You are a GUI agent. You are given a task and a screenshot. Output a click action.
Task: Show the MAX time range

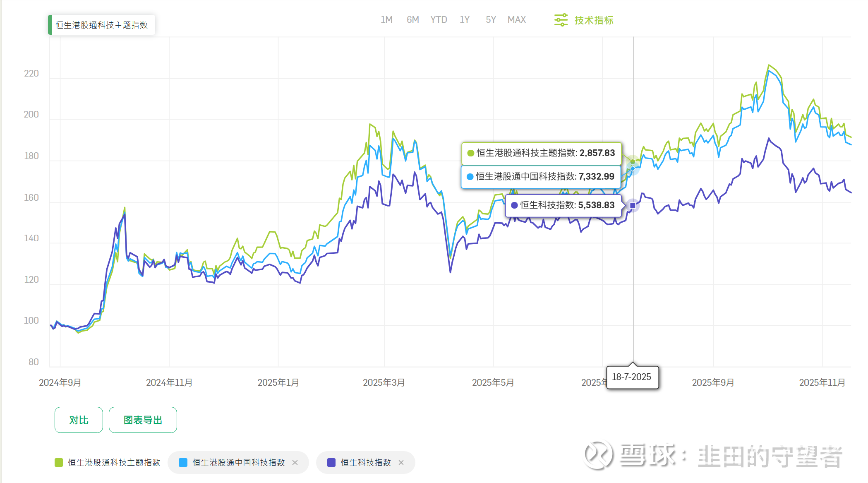coord(516,20)
